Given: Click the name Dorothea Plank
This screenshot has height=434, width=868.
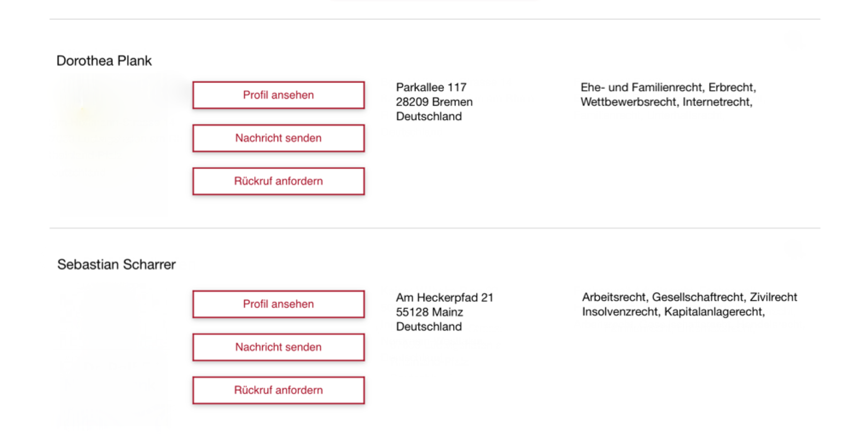Looking at the screenshot, I should pos(104,61).
